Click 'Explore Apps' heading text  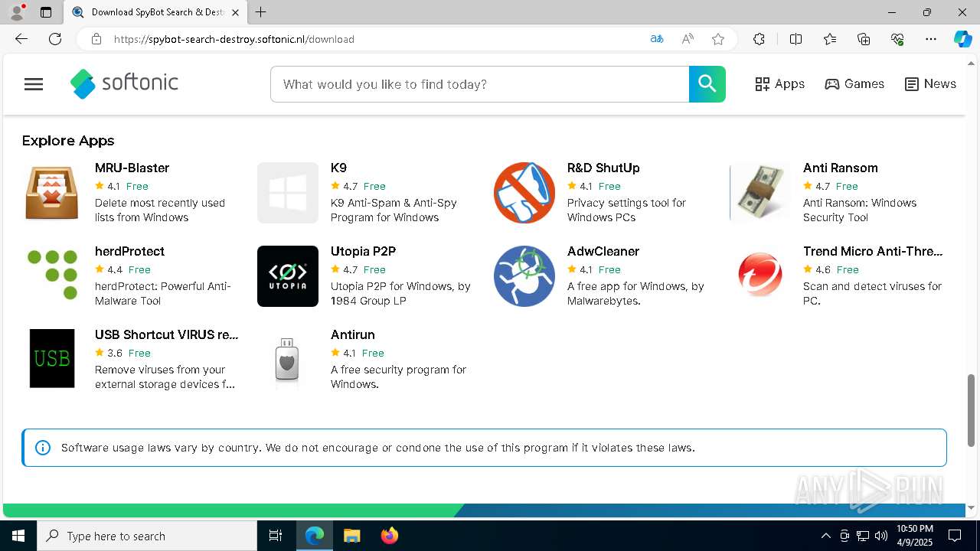68,141
